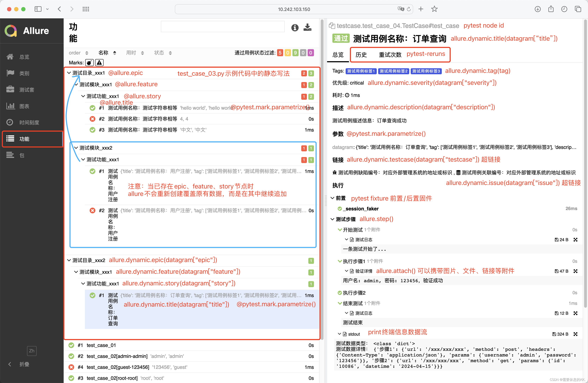Sort the list by order column
The height and width of the screenshot is (383, 588).
[78, 53]
